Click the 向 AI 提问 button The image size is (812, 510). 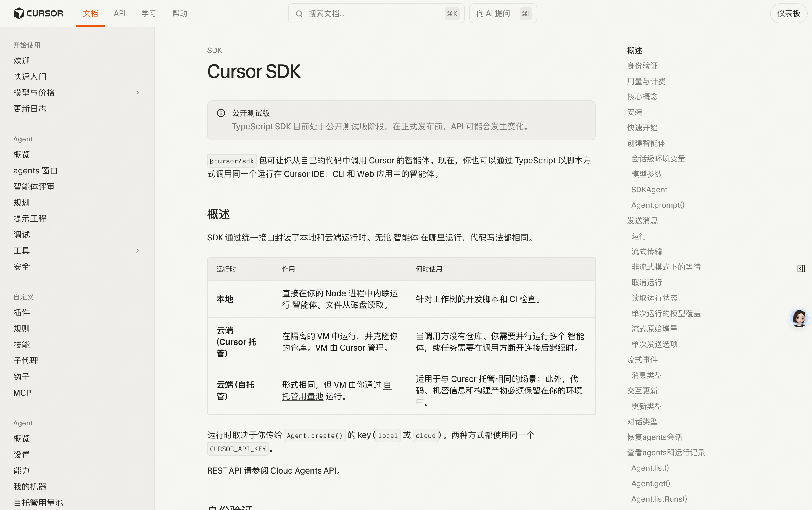pos(503,14)
